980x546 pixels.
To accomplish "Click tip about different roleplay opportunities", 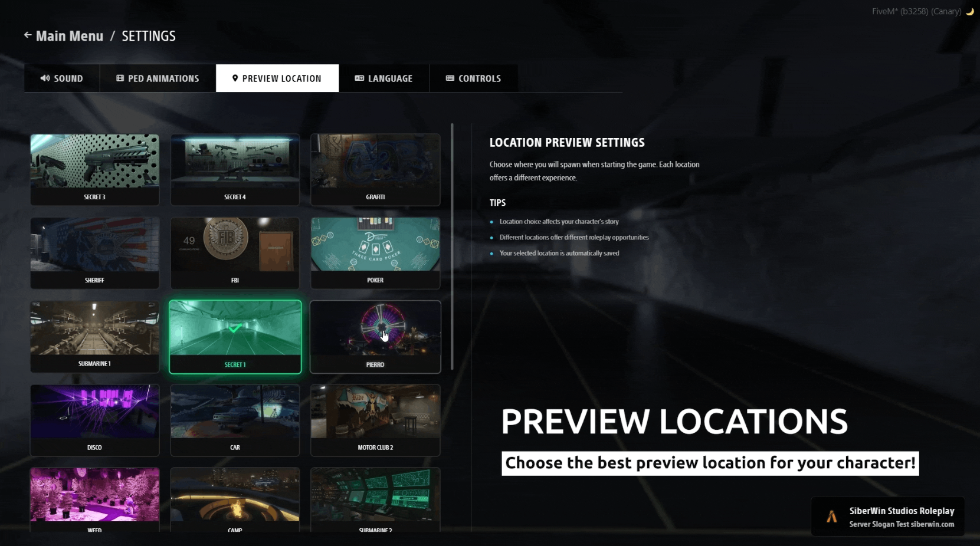I will click(574, 238).
